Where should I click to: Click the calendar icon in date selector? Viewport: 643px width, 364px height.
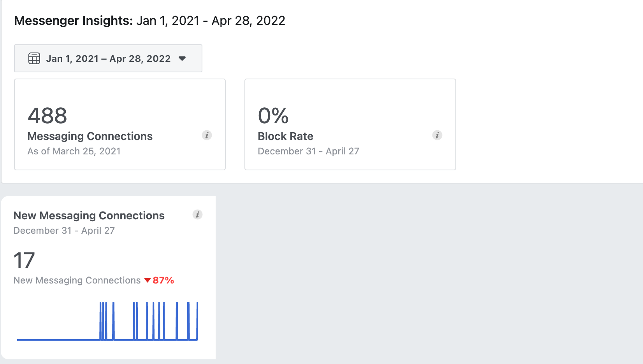tap(34, 58)
